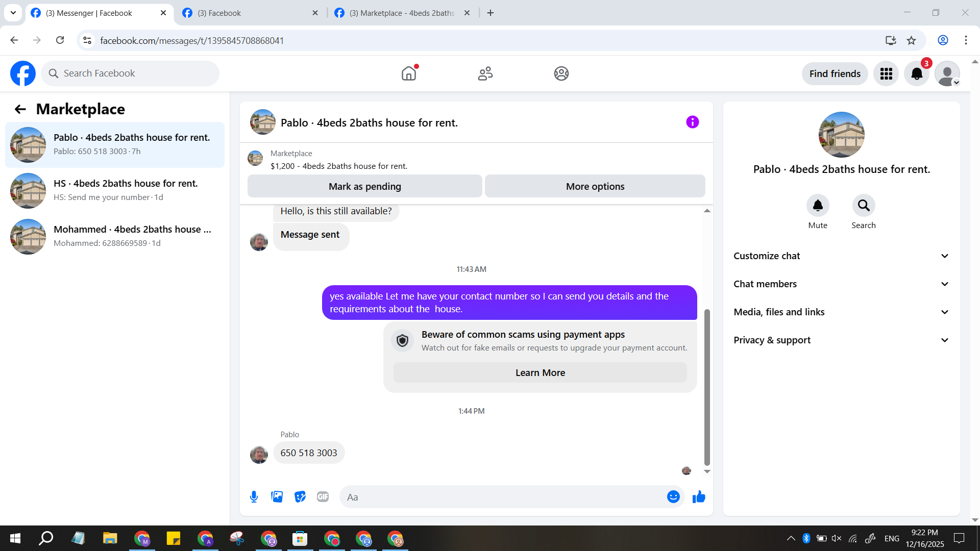This screenshot has height=551, width=980.
Task: Open emoji picker
Action: (674, 497)
